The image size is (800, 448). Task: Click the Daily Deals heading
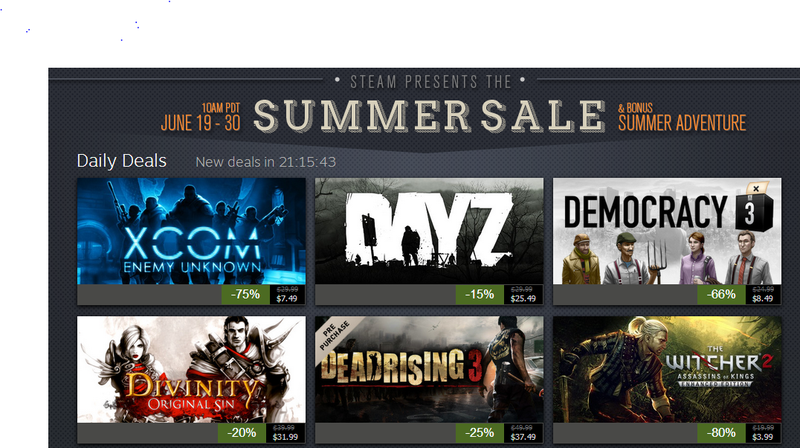point(121,161)
